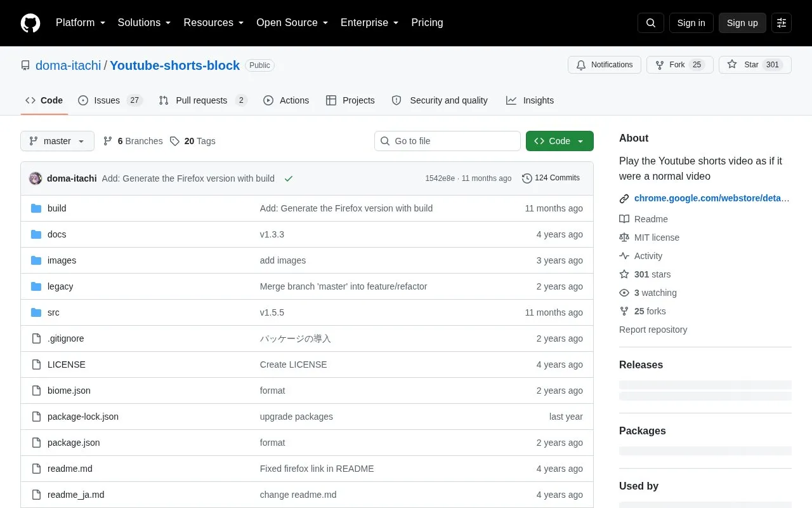Click the Sign in button

click(x=691, y=23)
